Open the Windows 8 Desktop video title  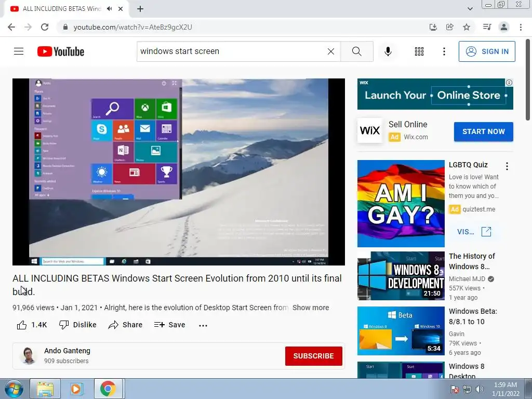click(467, 370)
